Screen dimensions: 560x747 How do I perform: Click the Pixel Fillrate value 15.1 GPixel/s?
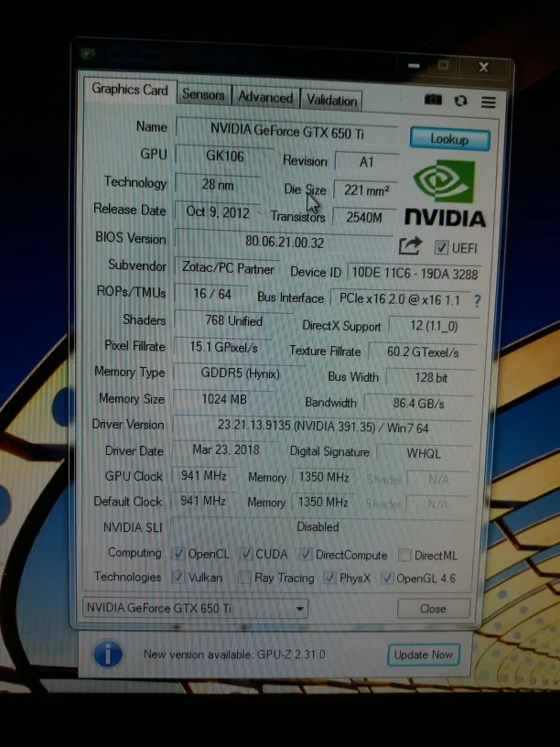point(223,347)
